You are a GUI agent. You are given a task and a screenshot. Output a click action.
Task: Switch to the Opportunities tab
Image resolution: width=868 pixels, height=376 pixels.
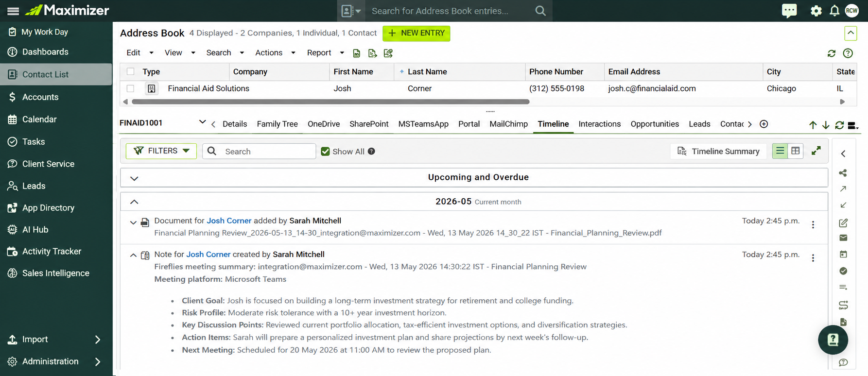click(655, 124)
